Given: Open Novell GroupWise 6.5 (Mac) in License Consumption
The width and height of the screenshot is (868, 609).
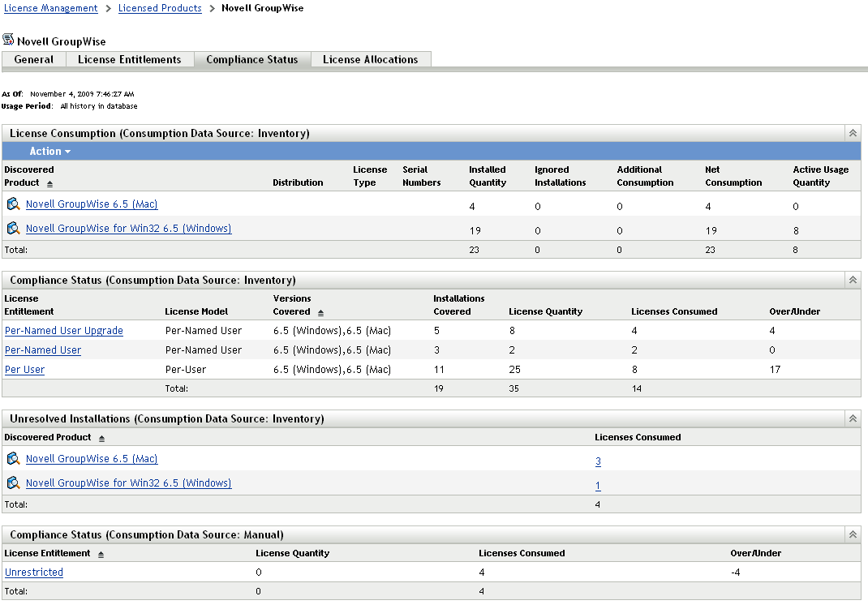Looking at the screenshot, I should [x=92, y=204].
